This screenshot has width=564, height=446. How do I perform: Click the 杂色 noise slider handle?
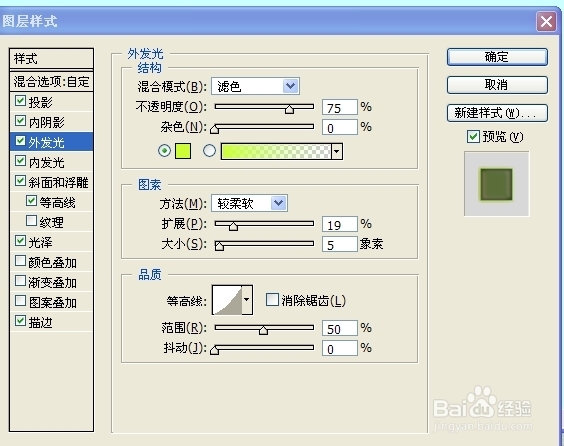tap(214, 129)
